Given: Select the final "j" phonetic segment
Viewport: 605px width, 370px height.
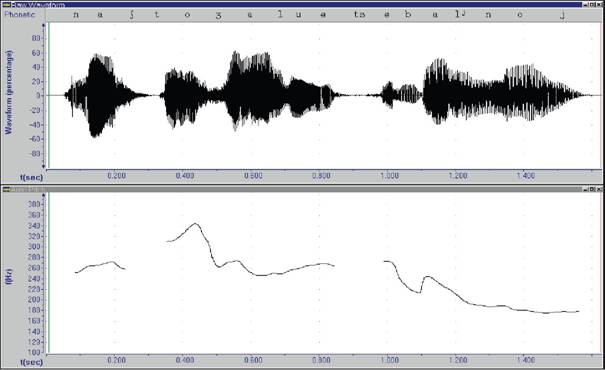Looking at the screenshot, I should [563, 15].
